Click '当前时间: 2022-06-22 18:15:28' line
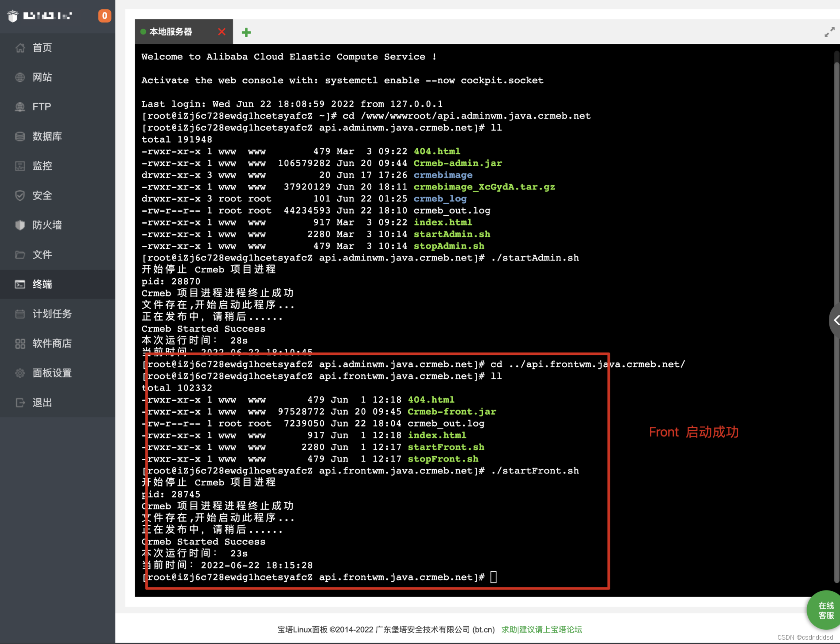This screenshot has width=840, height=644. (x=227, y=565)
